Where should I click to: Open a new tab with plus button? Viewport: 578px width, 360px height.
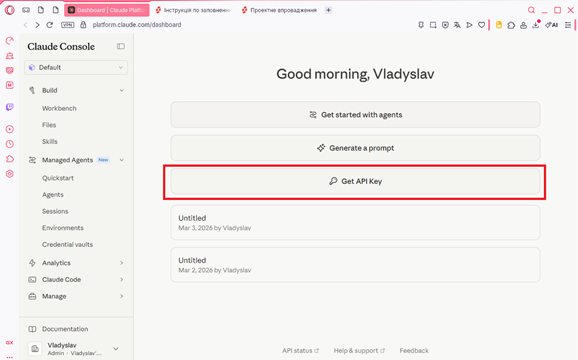pyautogui.click(x=328, y=10)
